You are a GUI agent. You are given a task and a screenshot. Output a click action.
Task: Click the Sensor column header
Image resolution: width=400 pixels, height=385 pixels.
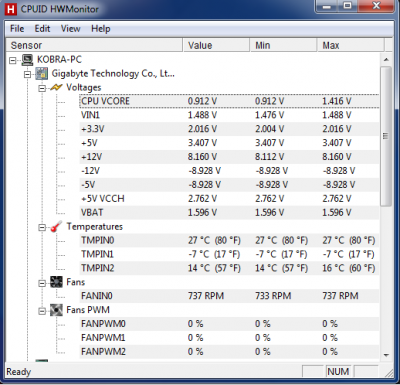click(x=94, y=45)
